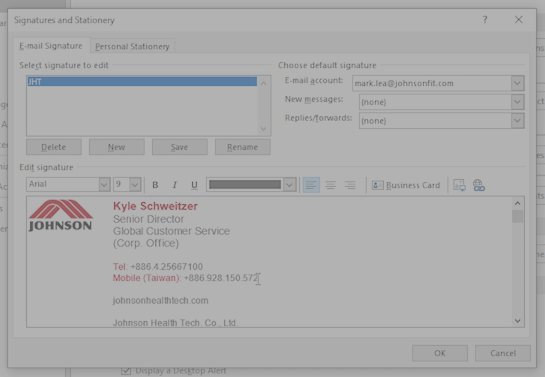This screenshot has height=377, width=545.
Task: Click the help question mark icon
Action: point(485,20)
